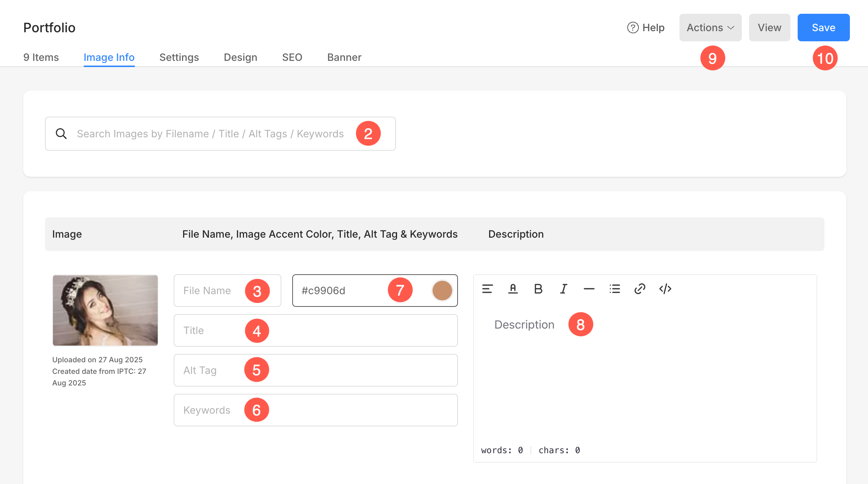Screen dimensions: 868x484
Task: Click the insert link chain icon
Action: pos(640,289)
